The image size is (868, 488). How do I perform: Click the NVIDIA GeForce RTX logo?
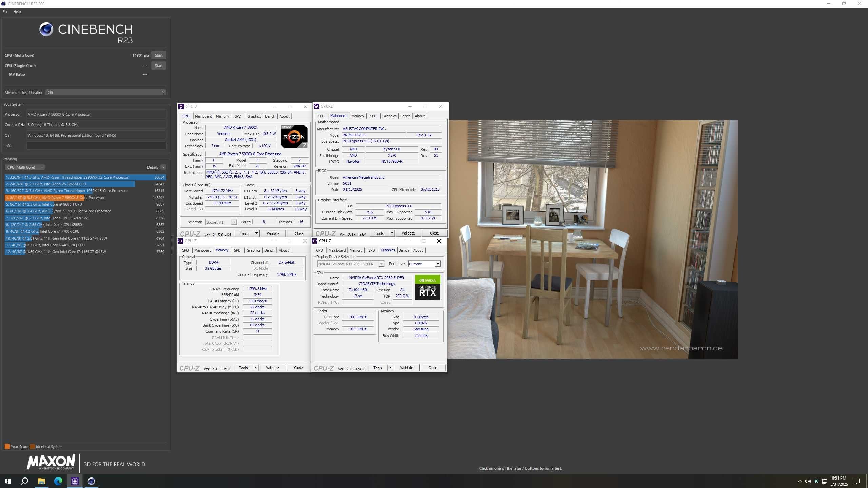(428, 287)
